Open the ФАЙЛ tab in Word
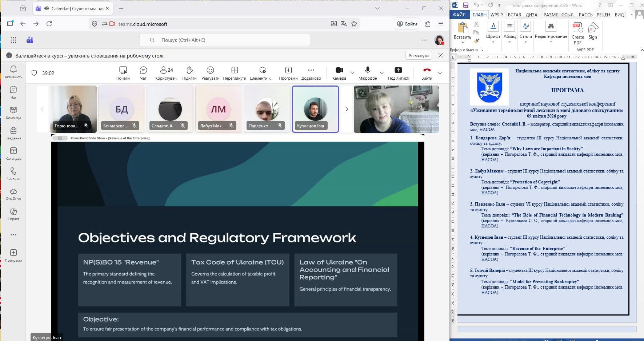The width and height of the screenshot is (644, 341). point(459,15)
